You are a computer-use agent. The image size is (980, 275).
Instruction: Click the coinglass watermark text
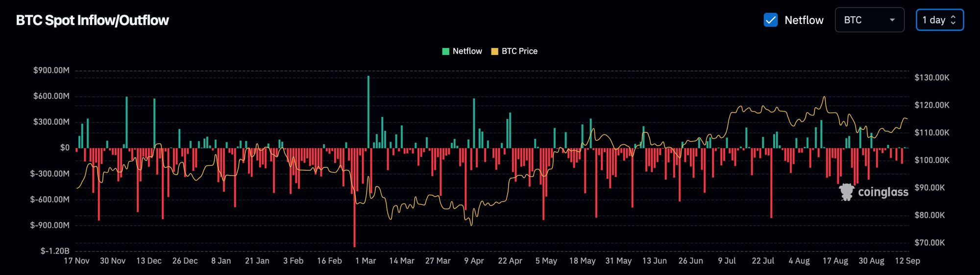(883, 192)
